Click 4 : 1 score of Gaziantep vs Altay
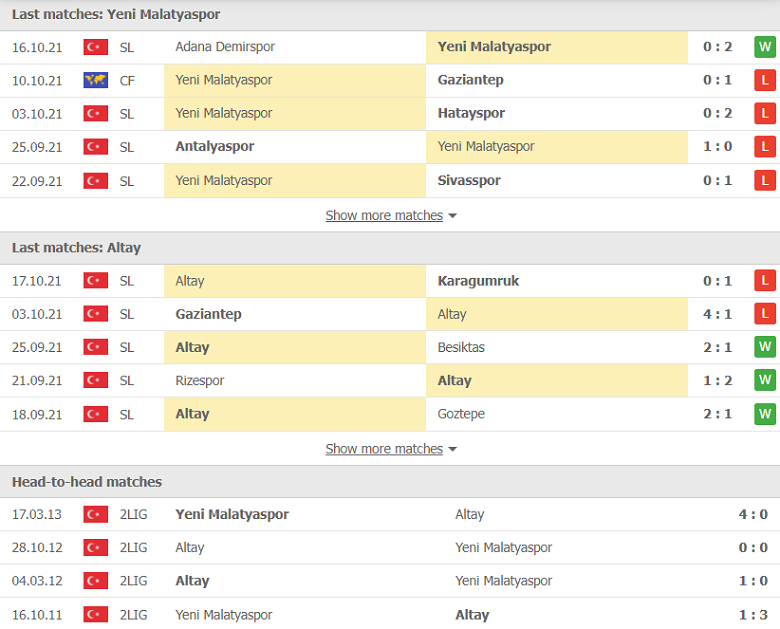Image resolution: width=780 pixels, height=629 pixels. tap(717, 314)
